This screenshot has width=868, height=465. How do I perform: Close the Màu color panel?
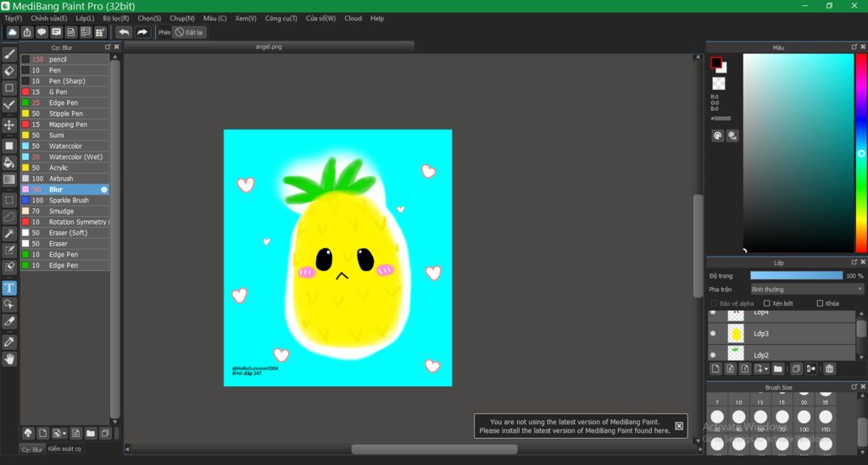[x=862, y=47]
